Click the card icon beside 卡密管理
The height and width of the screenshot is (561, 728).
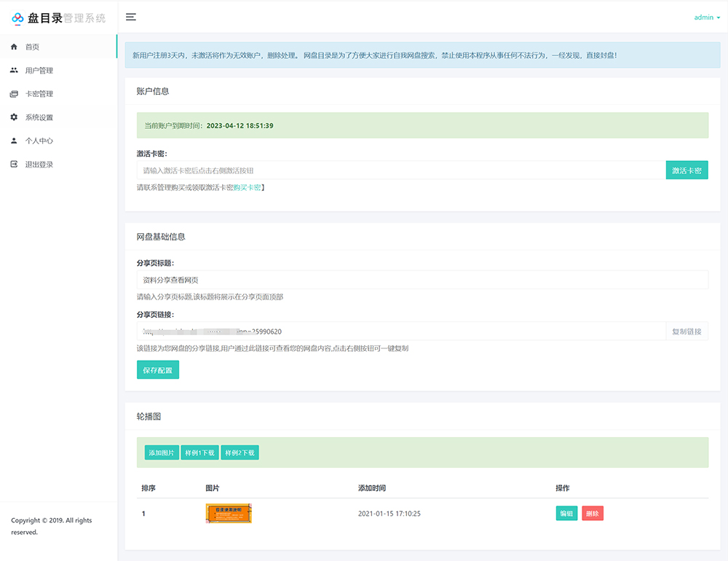tap(14, 94)
